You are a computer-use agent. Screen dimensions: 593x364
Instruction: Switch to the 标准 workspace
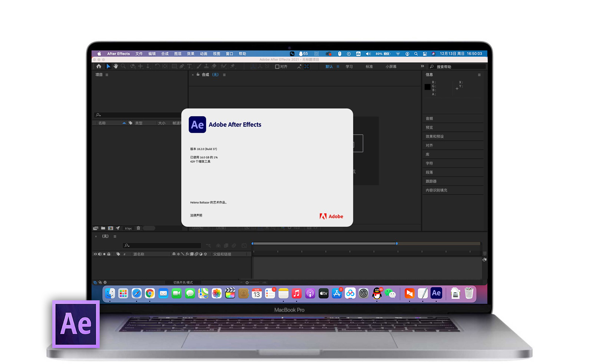click(369, 67)
